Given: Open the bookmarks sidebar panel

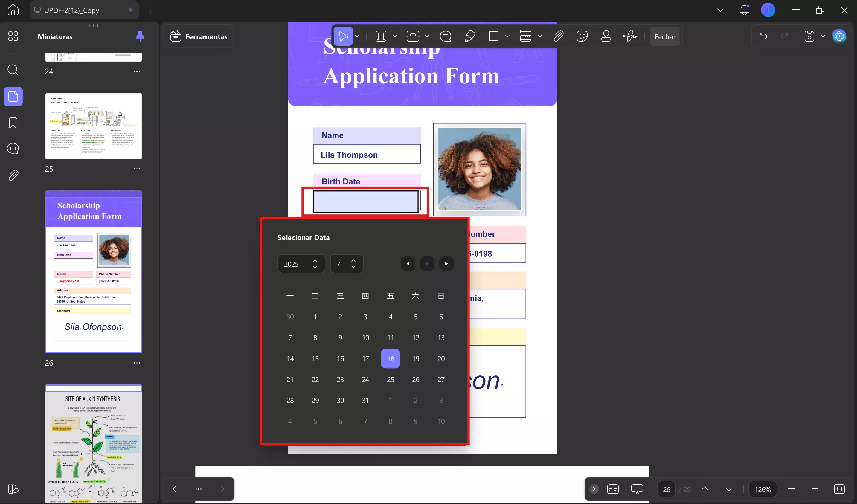Looking at the screenshot, I should click(13, 123).
